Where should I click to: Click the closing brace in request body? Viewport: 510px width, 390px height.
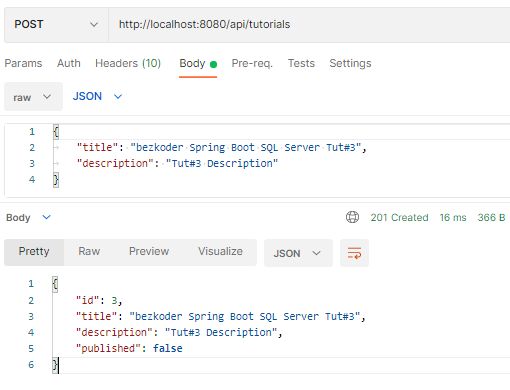pos(56,180)
